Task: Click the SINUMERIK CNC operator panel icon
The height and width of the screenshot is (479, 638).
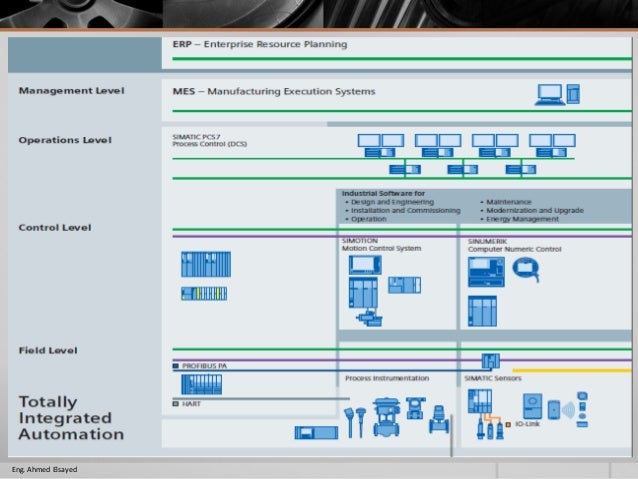Action: pos(487,271)
